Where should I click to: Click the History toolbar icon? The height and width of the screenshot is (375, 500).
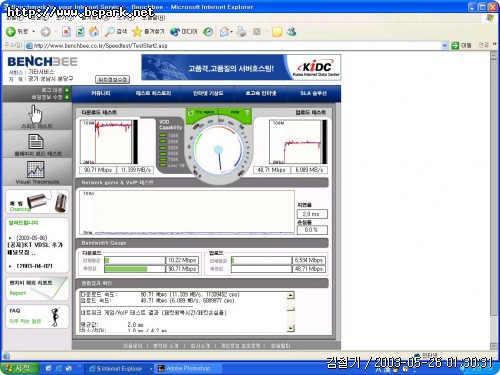[208, 32]
